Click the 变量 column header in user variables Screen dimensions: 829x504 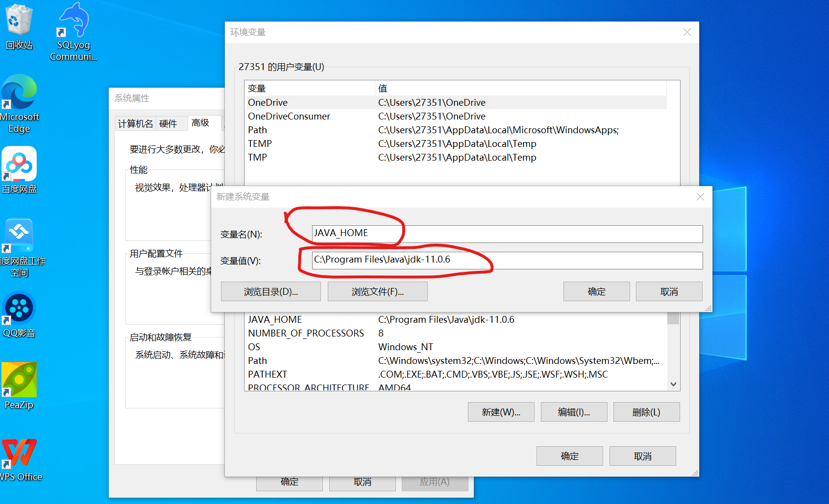point(310,88)
